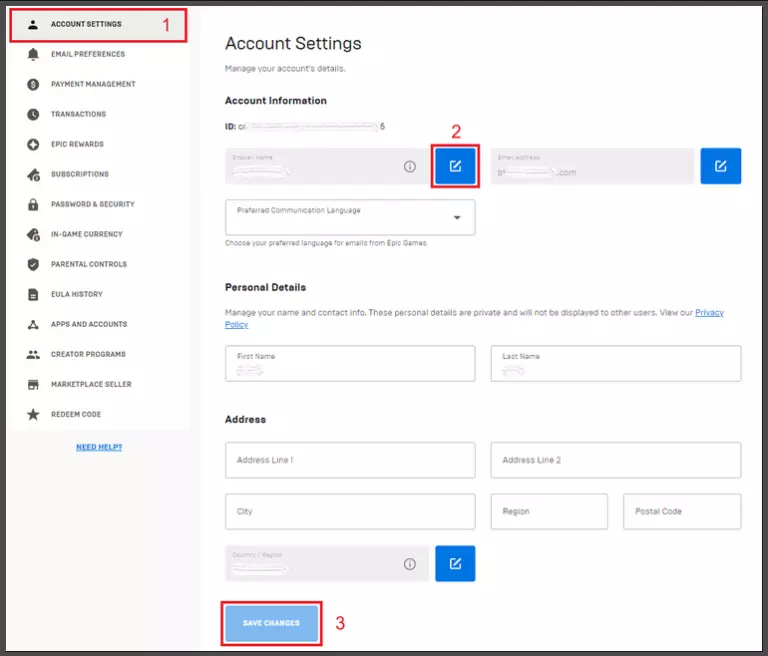Click the Subscriptions icon
The width and height of the screenshot is (768, 656).
33,174
